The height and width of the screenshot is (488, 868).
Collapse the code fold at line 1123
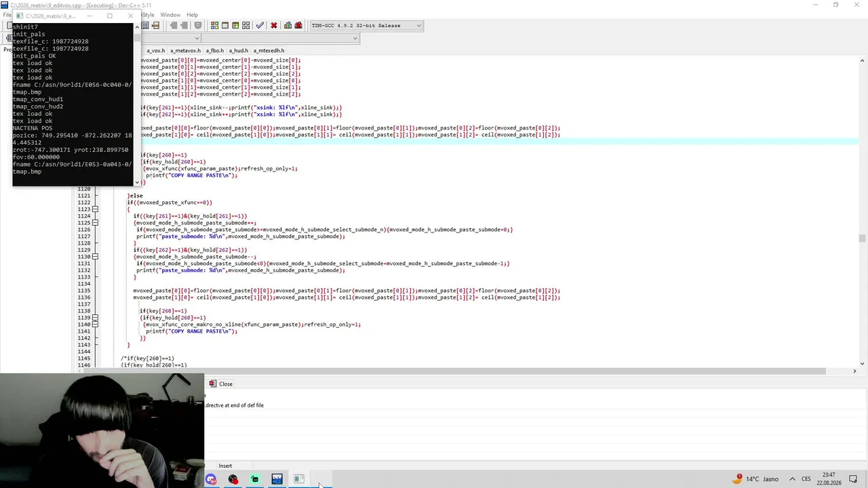(x=95, y=209)
